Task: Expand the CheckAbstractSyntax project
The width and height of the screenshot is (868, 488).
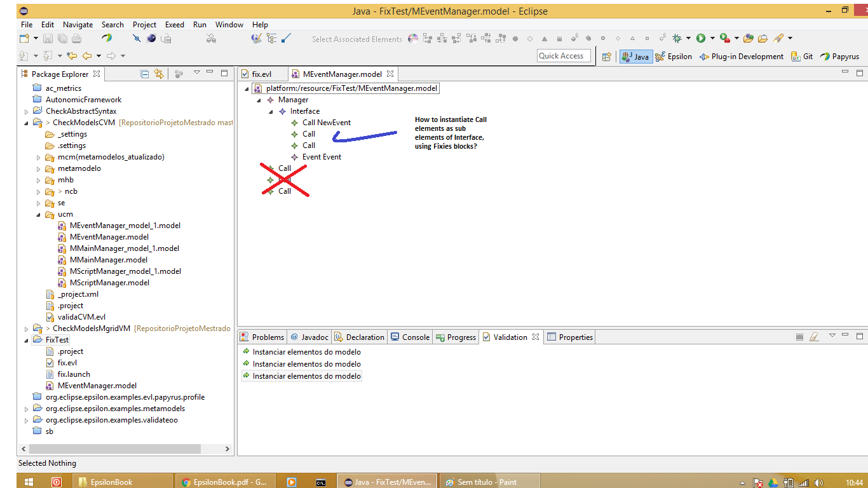Action: [27, 112]
